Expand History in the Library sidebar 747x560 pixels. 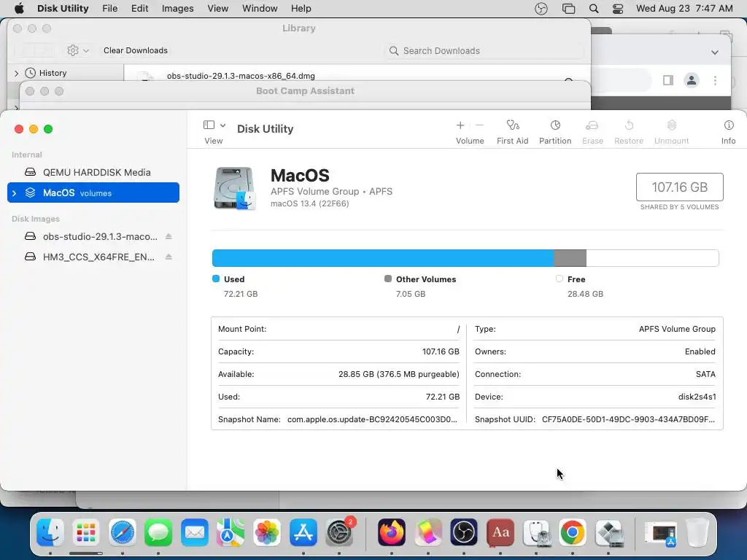click(x=16, y=74)
